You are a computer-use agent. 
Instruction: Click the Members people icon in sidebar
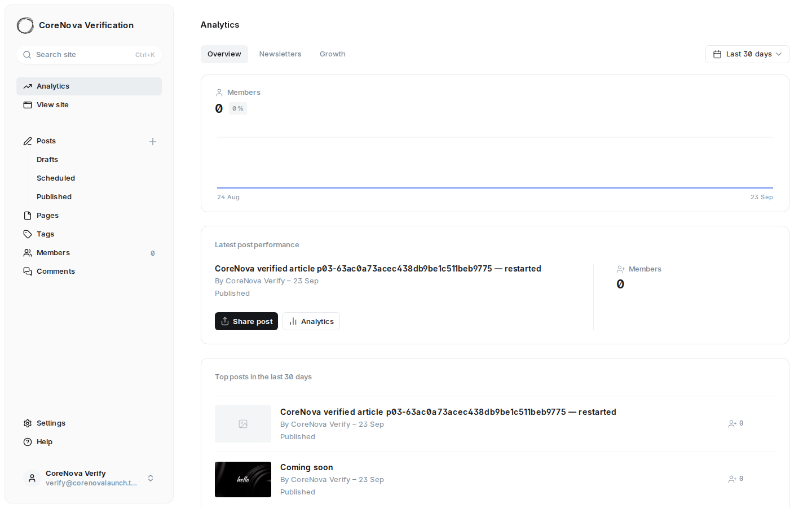tap(28, 253)
